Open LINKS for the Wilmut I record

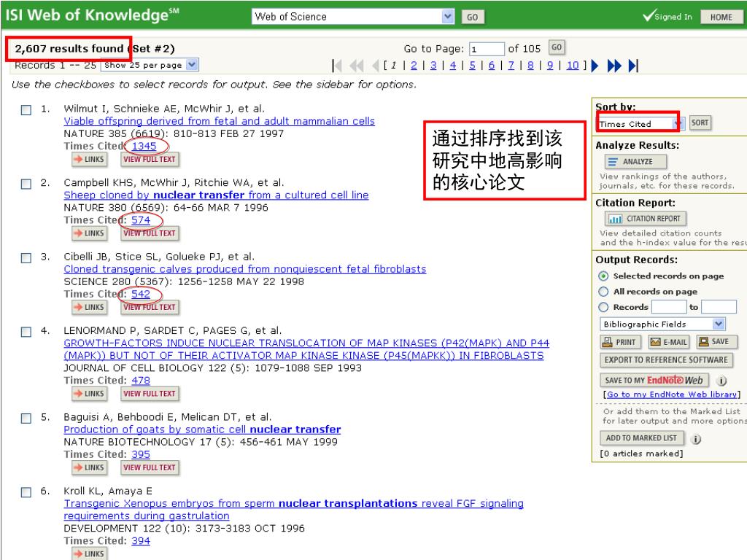[x=89, y=160]
